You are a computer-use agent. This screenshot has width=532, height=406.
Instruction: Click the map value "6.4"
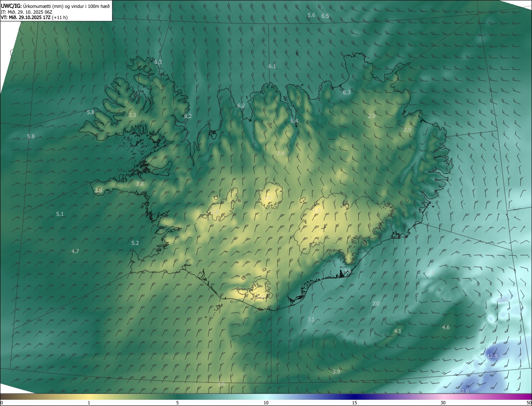(x=294, y=121)
